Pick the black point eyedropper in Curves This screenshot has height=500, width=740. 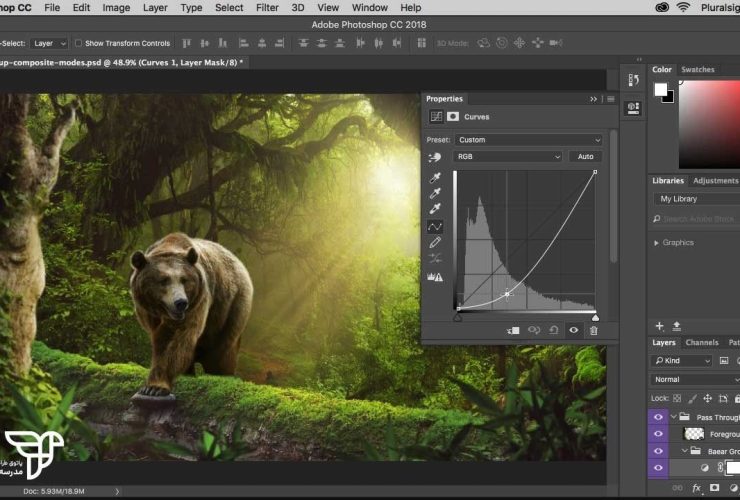(435, 178)
